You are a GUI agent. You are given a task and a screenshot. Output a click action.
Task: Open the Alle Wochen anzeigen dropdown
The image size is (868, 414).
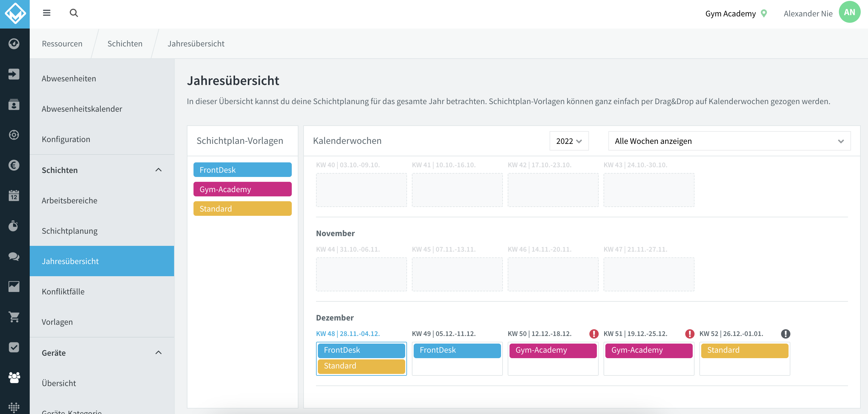click(729, 141)
